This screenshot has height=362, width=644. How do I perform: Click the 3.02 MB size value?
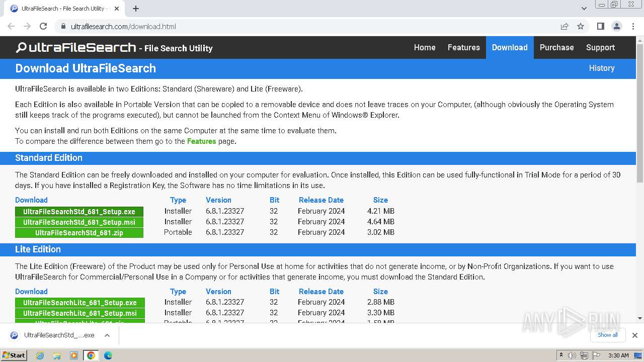[x=381, y=232]
